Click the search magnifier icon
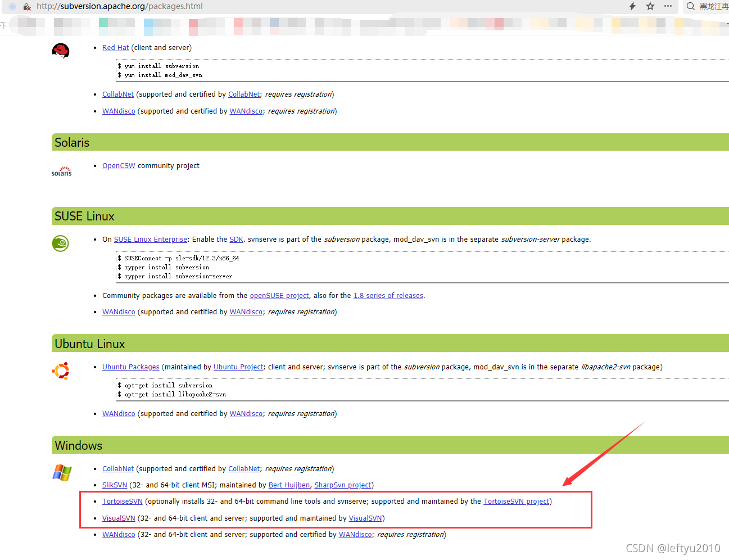 click(691, 6)
